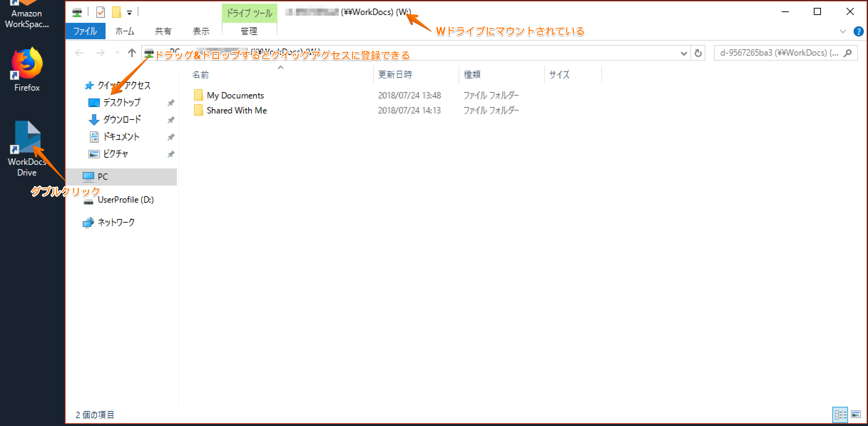
Task: Open Explorer help question mark icon
Action: click(858, 31)
